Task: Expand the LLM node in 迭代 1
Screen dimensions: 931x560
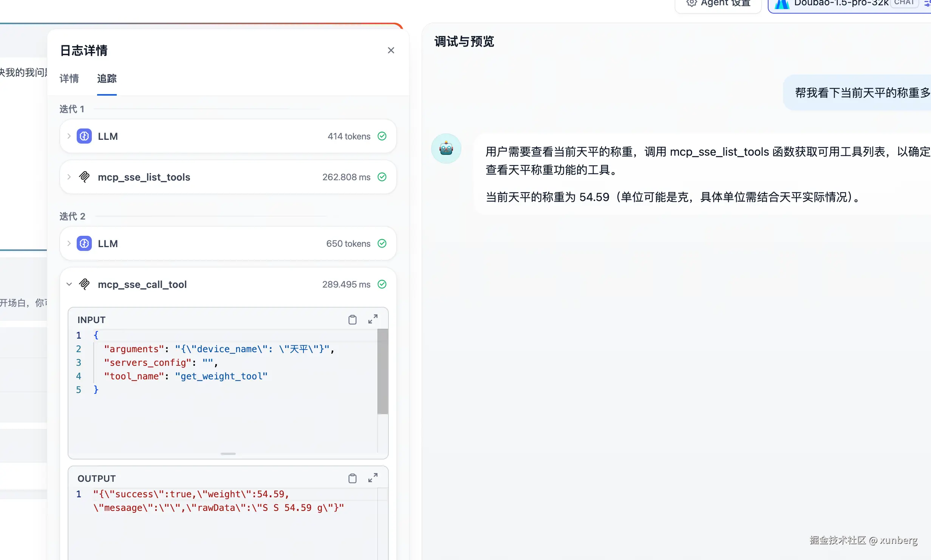Action: coord(69,136)
